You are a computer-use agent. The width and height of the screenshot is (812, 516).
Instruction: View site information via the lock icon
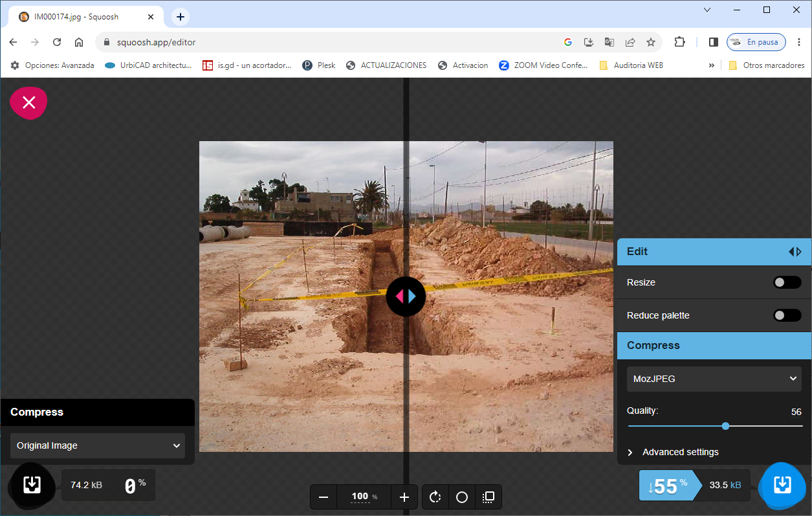pyautogui.click(x=107, y=42)
